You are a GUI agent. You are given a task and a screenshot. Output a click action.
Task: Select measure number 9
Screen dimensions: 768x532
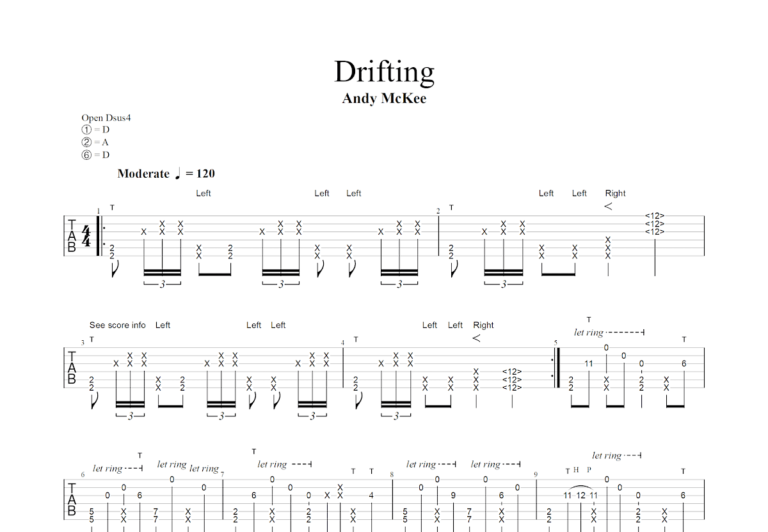[536, 474]
